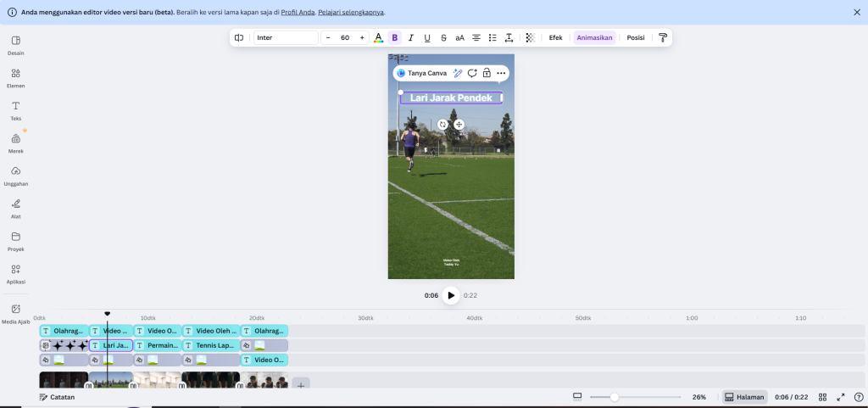This screenshot has width=868, height=408.
Task: Follow the Pelajari selengkapnya link
Action: coord(351,12)
